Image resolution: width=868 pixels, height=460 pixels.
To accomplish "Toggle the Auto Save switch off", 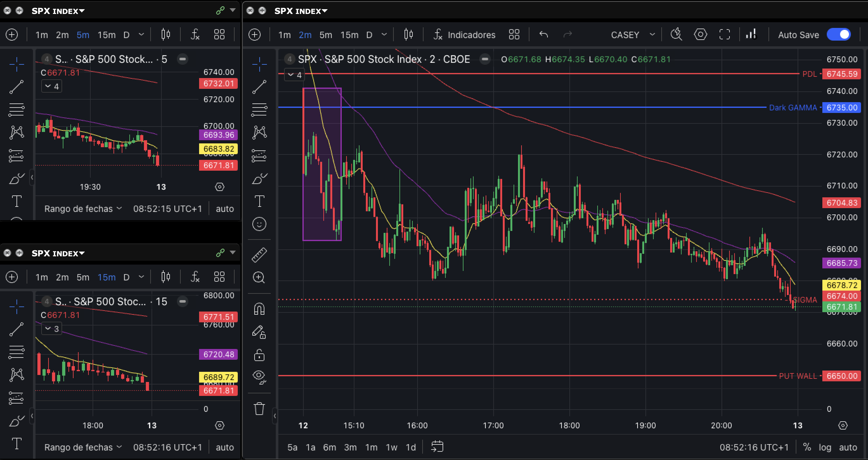I will coord(839,34).
